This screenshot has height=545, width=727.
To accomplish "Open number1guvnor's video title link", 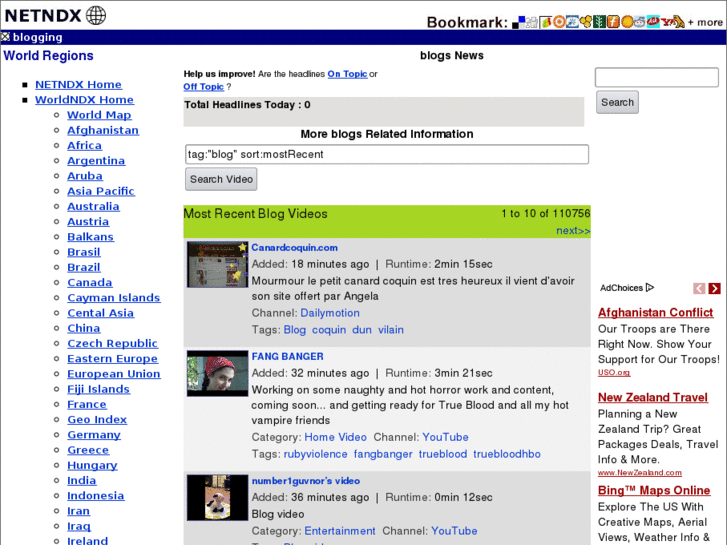I will click(x=306, y=481).
